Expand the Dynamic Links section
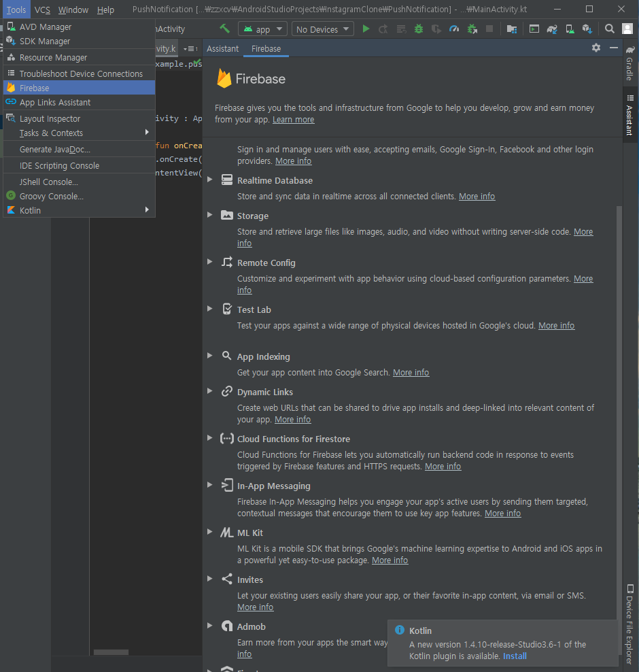The image size is (639, 672). click(210, 391)
